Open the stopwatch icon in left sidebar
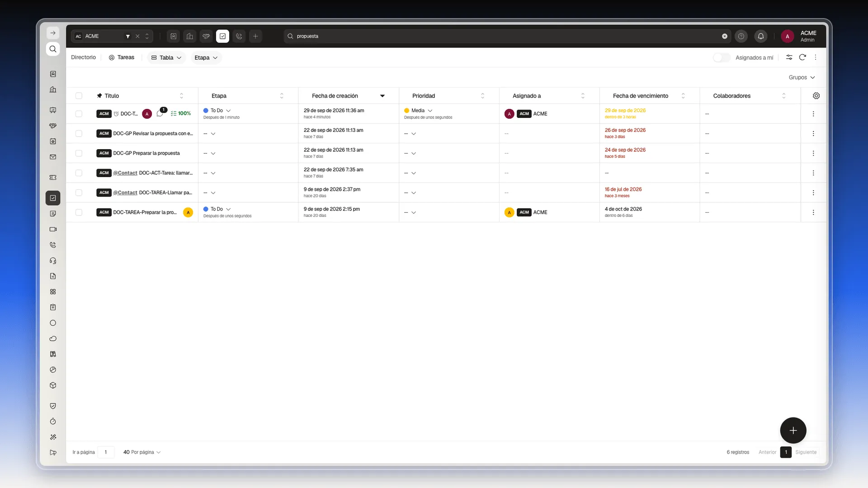The height and width of the screenshot is (488, 868). (53, 422)
